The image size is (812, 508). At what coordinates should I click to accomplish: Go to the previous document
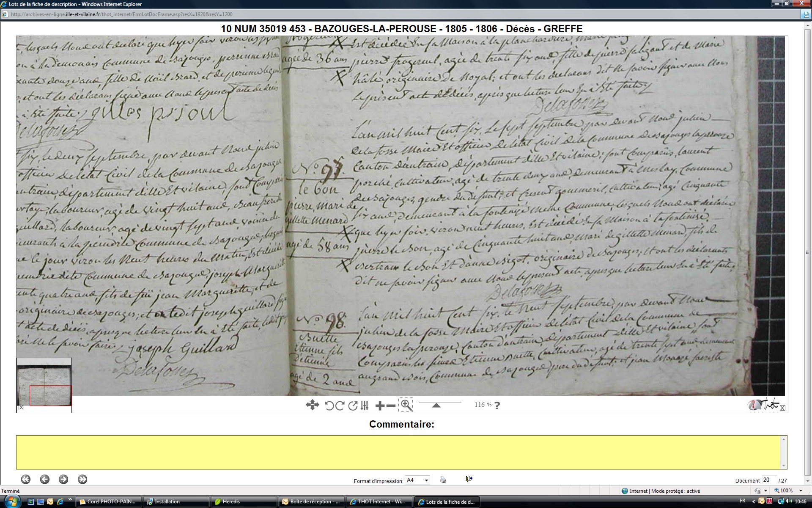click(x=45, y=479)
